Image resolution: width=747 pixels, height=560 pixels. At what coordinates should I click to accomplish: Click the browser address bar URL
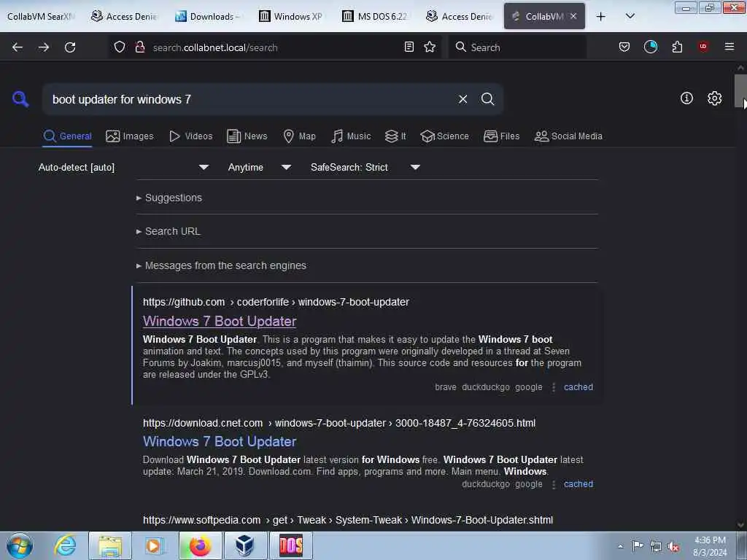point(215,47)
